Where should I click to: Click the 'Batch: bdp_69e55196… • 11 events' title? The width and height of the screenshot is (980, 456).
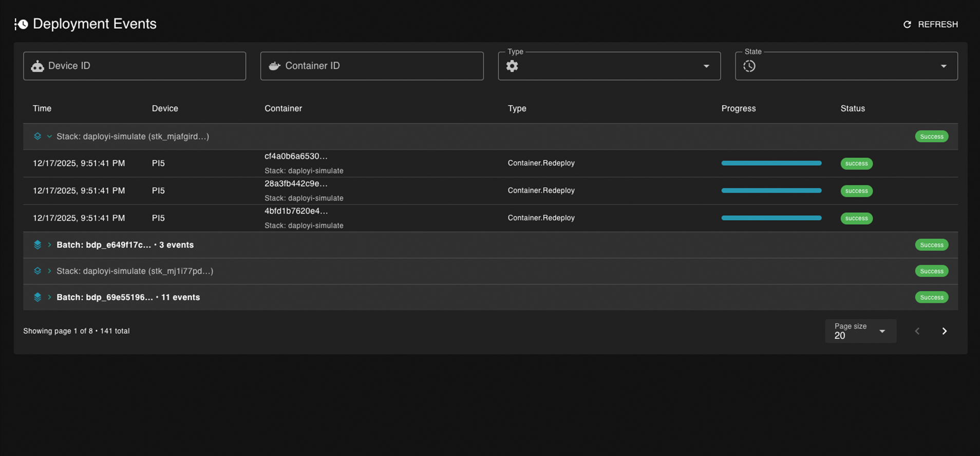(128, 297)
